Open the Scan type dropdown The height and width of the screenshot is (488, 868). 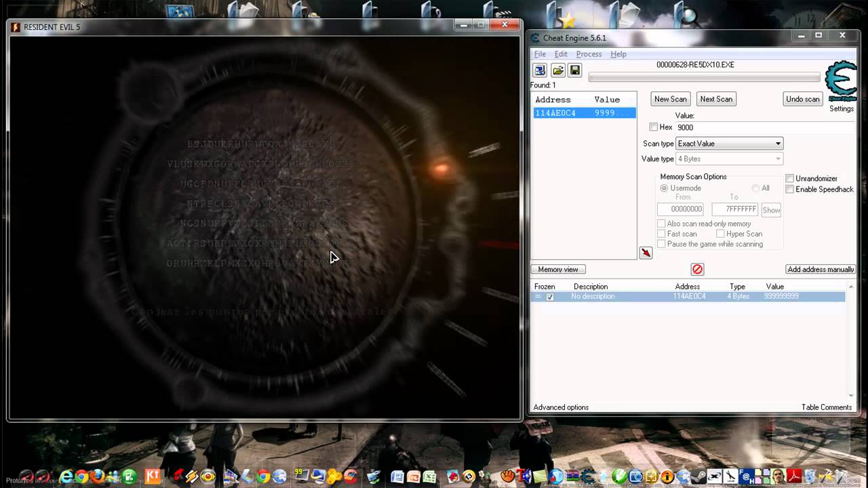click(x=730, y=144)
